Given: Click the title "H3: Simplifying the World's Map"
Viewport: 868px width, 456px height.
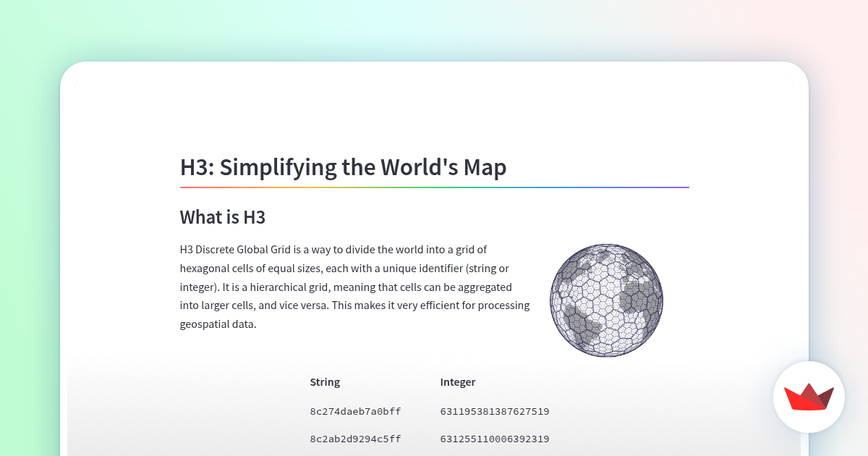Looking at the screenshot, I should click(x=343, y=167).
